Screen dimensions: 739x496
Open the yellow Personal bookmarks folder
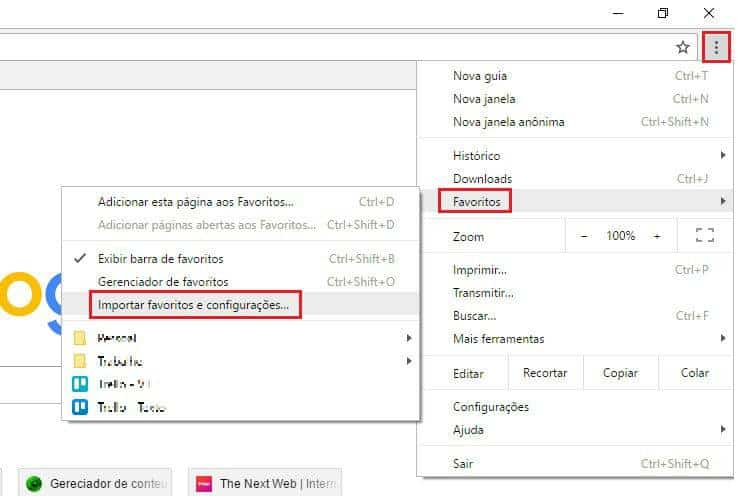pyautogui.click(x=80, y=338)
